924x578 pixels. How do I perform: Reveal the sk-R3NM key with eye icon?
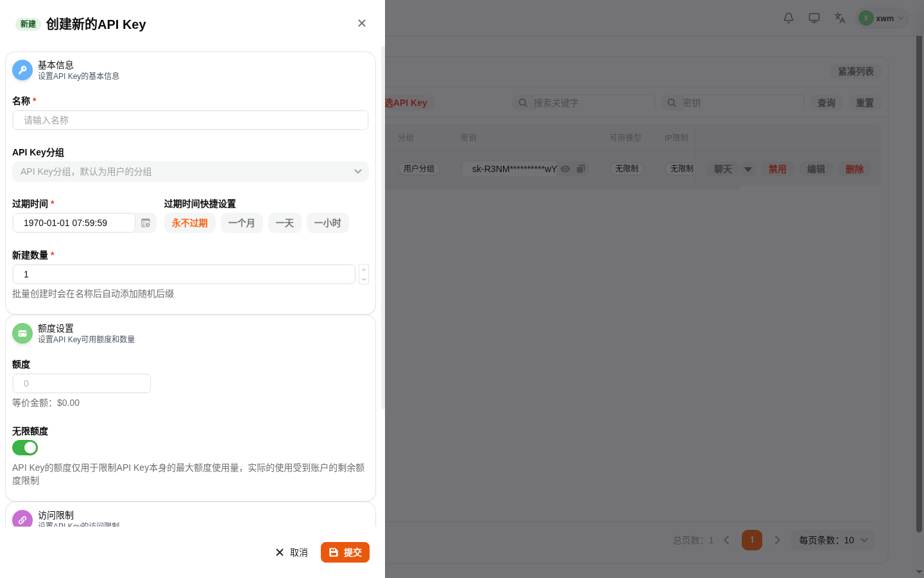pos(565,169)
